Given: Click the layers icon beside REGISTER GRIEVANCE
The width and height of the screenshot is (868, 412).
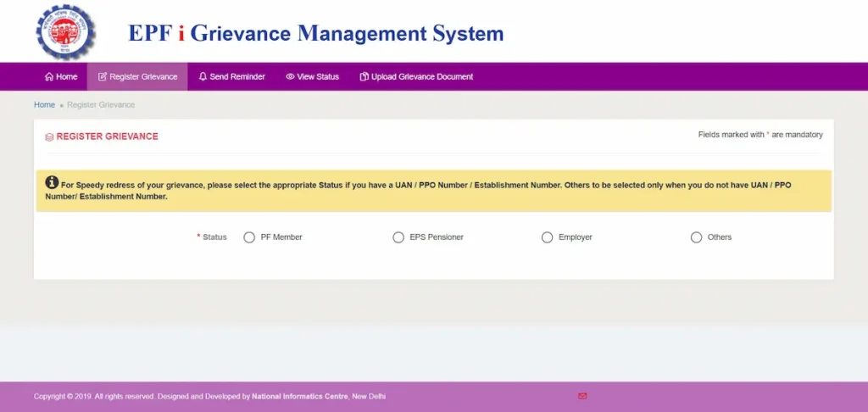Looking at the screenshot, I should (x=49, y=136).
